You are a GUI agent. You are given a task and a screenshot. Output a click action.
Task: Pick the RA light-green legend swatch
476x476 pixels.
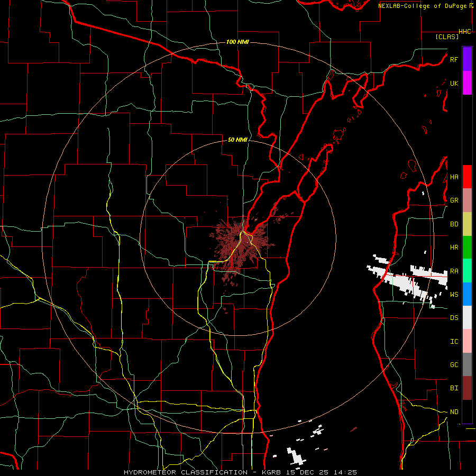click(467, 271)
